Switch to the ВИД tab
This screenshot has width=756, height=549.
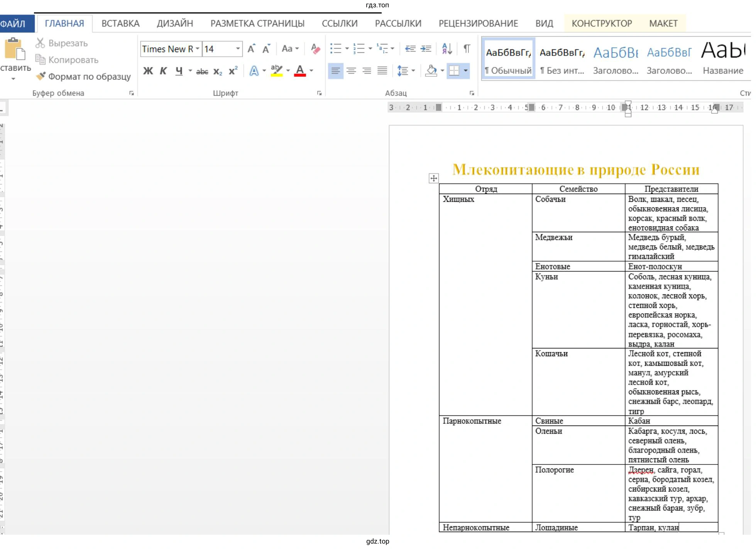coord(544,24)
